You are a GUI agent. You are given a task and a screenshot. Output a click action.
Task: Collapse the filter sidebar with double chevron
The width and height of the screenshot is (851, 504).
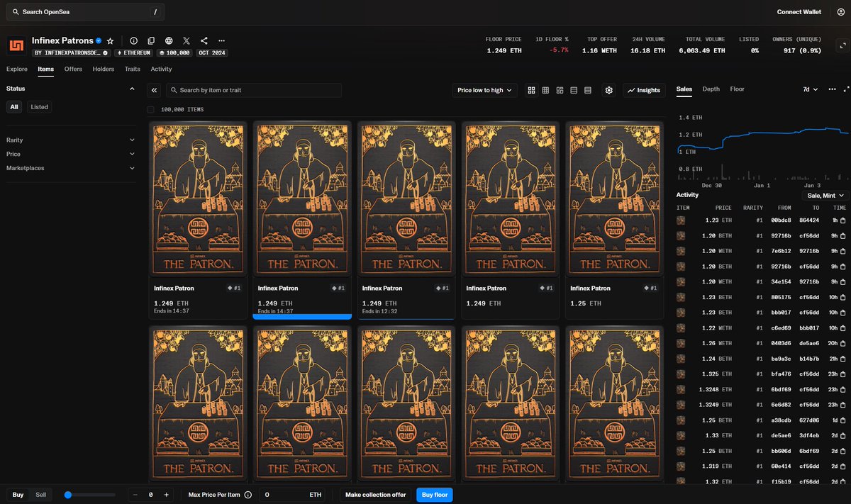[x=155, y=90]
